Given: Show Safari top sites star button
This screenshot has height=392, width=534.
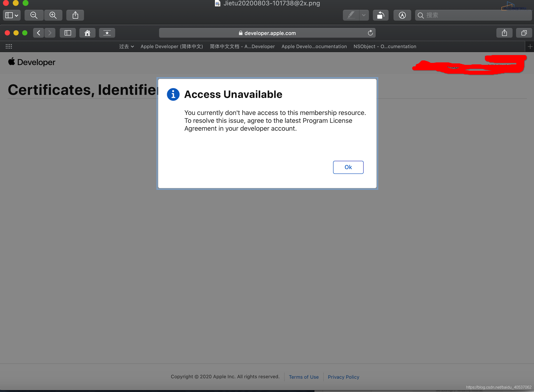Looking at the screenshot, I should pyautogui.click(x=107, y=33).
